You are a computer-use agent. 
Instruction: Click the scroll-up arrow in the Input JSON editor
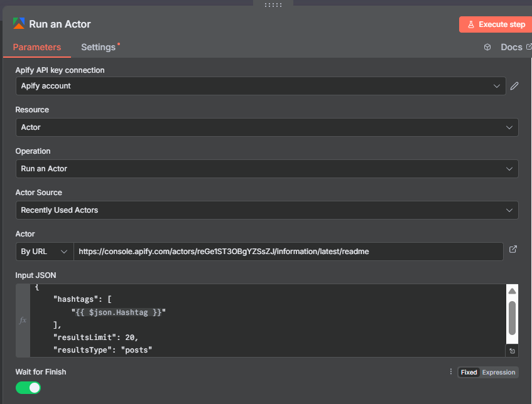(513, 291)
